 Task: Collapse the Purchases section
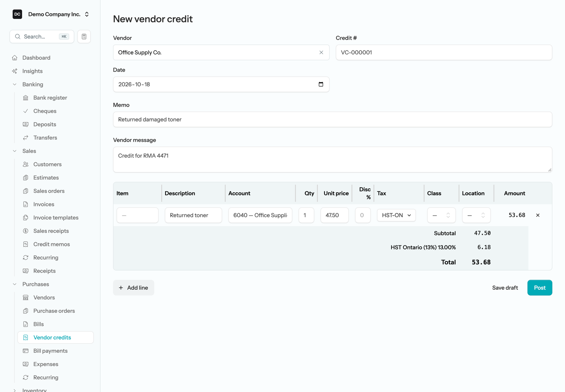click(x=15, y=284)
